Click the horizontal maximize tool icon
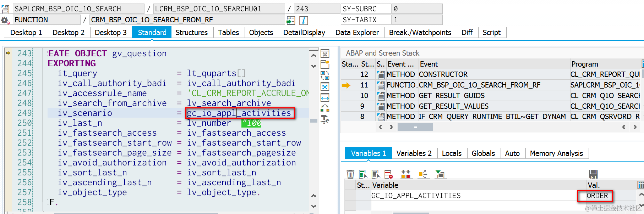The width and height of the screenshot is (644, 214). [325, 97]
